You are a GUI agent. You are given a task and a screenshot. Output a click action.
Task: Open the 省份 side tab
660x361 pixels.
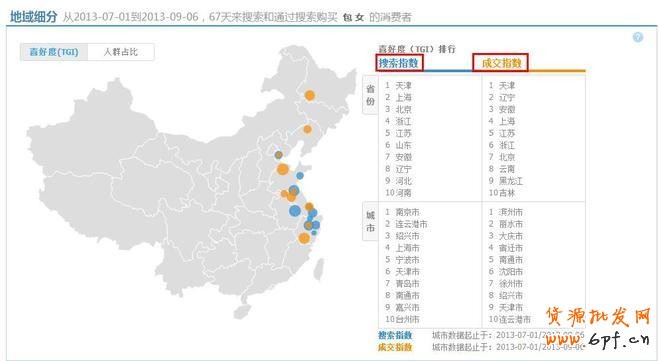[x=370, y=95]
